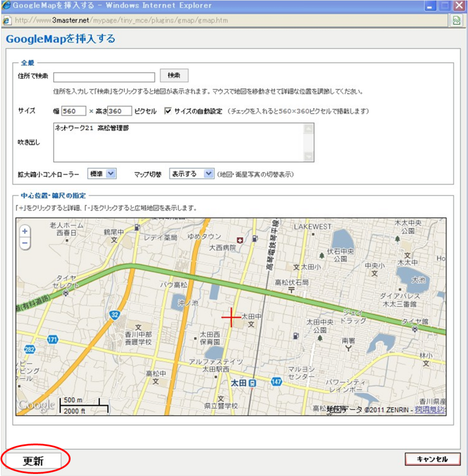Click the タイヤ館 shop icon
The image size is (468, 476).
414,329
